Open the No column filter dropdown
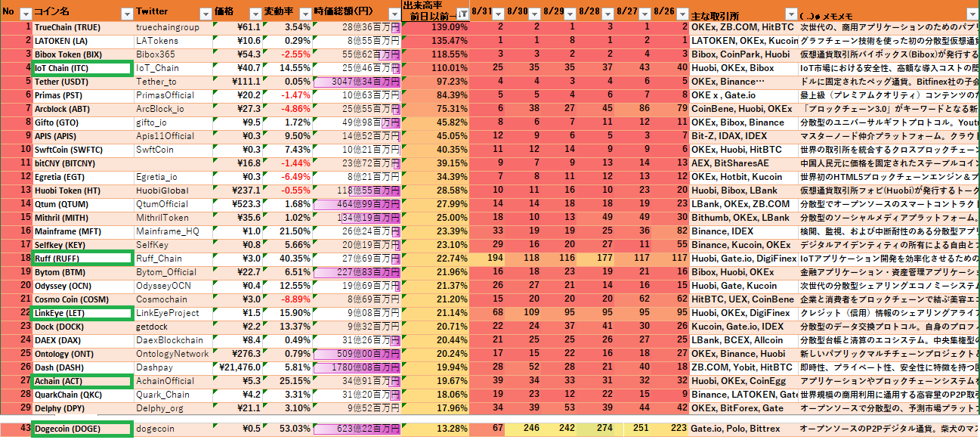Viewport: 980px width, 440px height. click(x=25, y=14)
